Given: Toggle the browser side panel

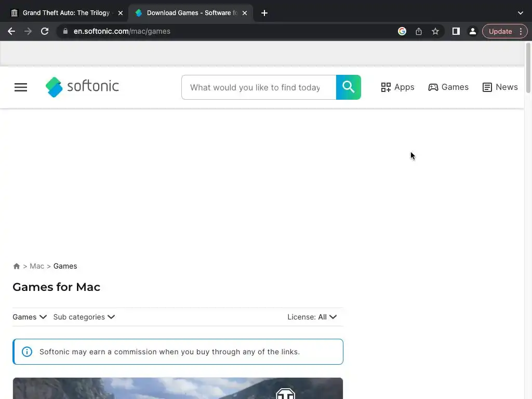Looking at the screenshot, I should 456,31.
